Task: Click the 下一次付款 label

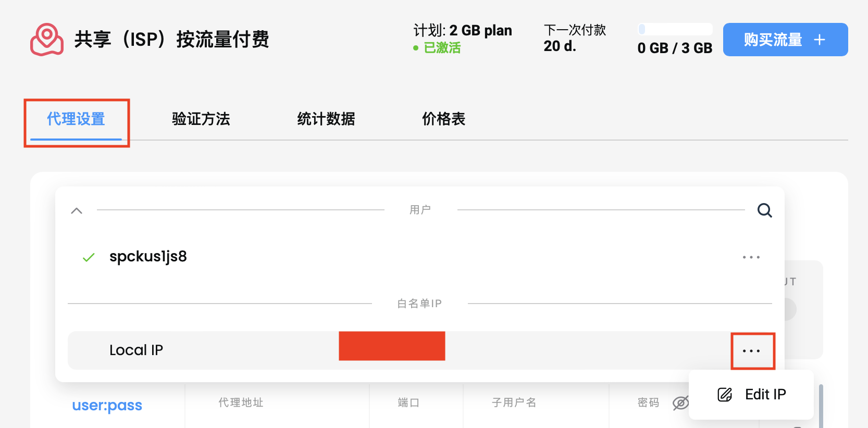Action: [x=575, y=30]
